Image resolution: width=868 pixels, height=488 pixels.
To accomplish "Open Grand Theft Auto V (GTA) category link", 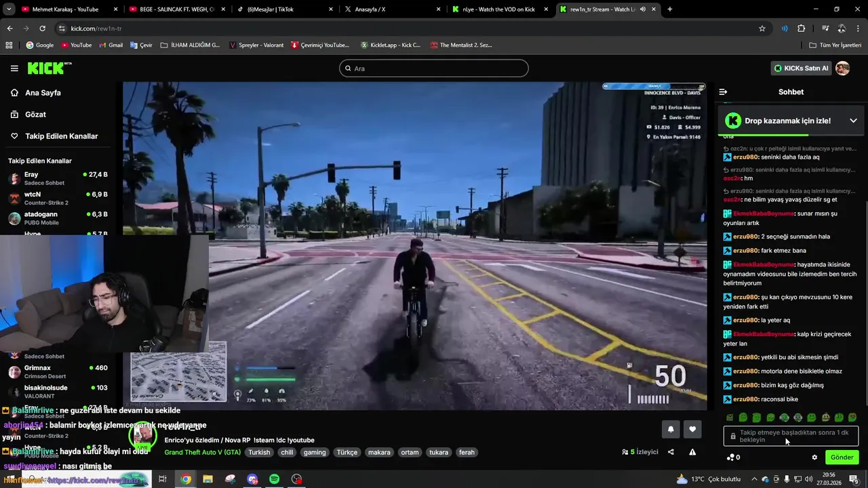I will coord(202,452).
